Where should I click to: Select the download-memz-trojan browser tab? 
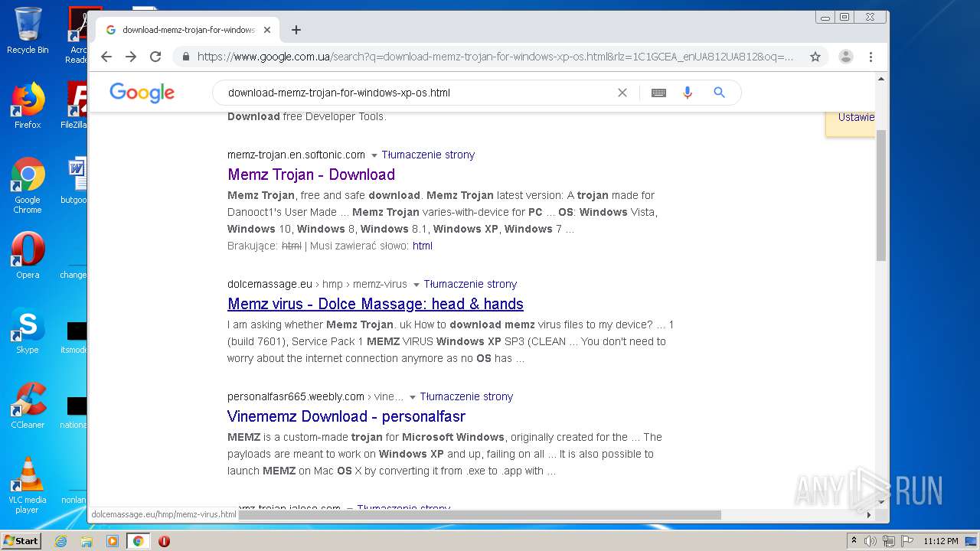(x=188, y=30)
